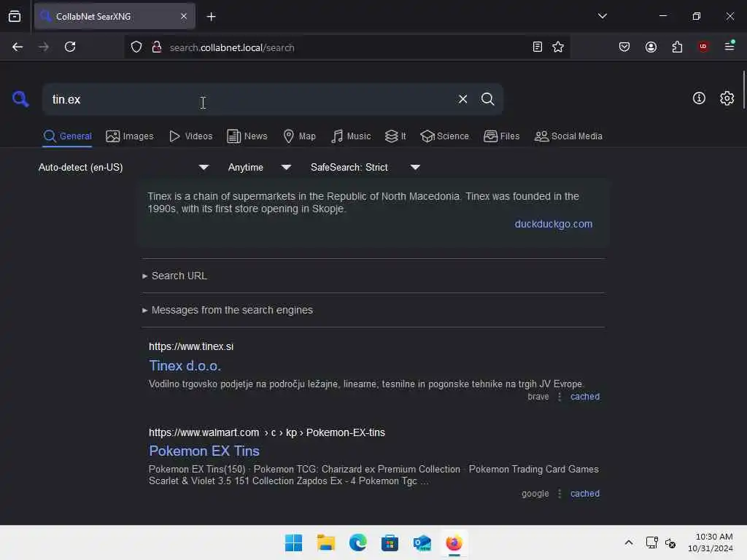
Task: Open tracking protection shield icon
Action: (x=136, y=47)
